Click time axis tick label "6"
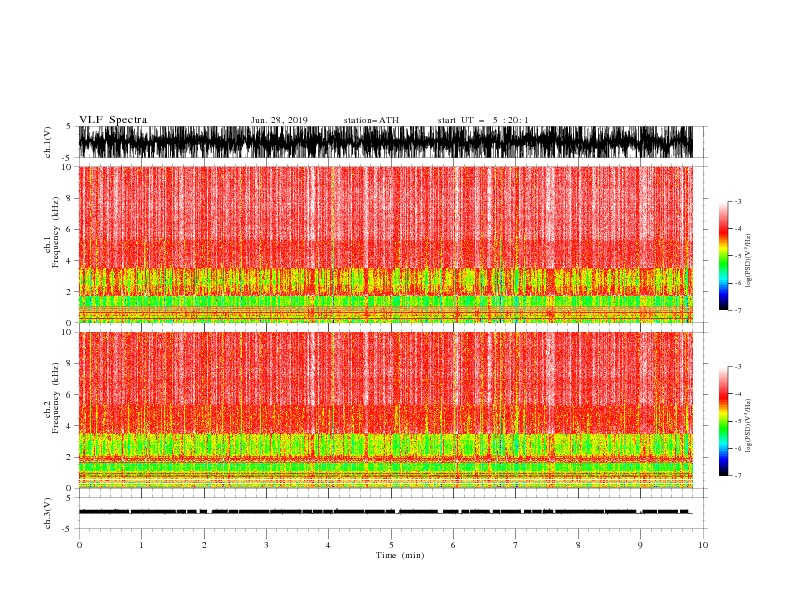The width and height of the screenshot is (792, 612). pyautogui.click(x=453, y=545)
